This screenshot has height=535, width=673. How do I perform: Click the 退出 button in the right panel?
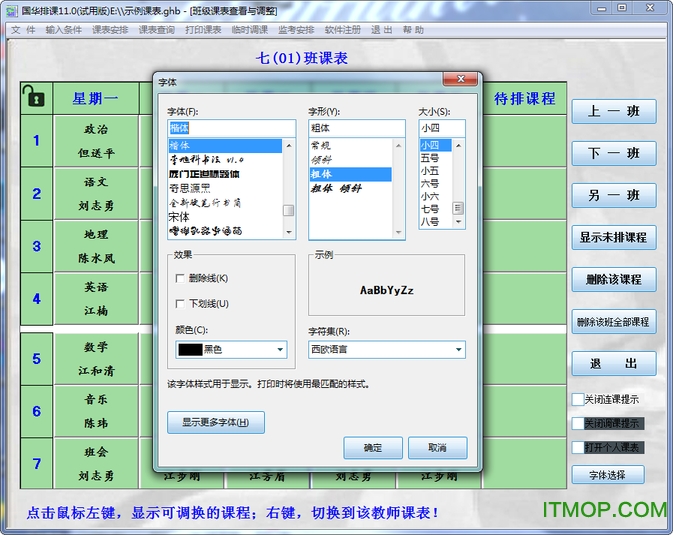click(614, 364)
